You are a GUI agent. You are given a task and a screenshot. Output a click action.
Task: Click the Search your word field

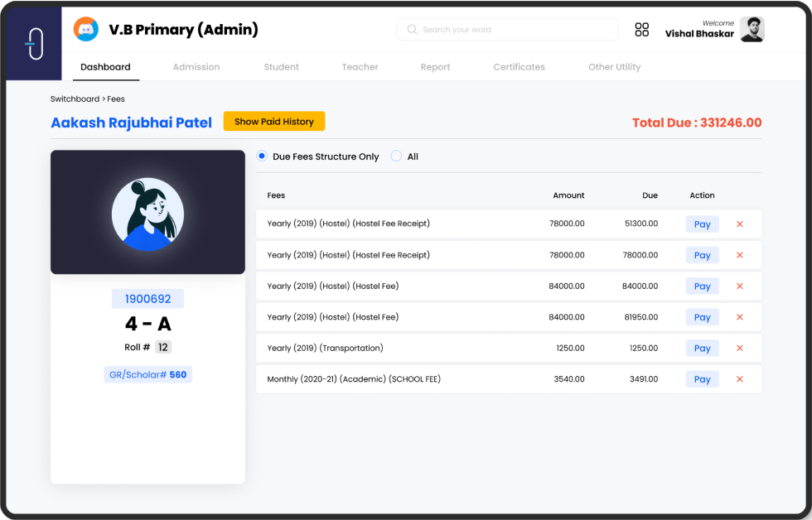[x=514, y=30]
